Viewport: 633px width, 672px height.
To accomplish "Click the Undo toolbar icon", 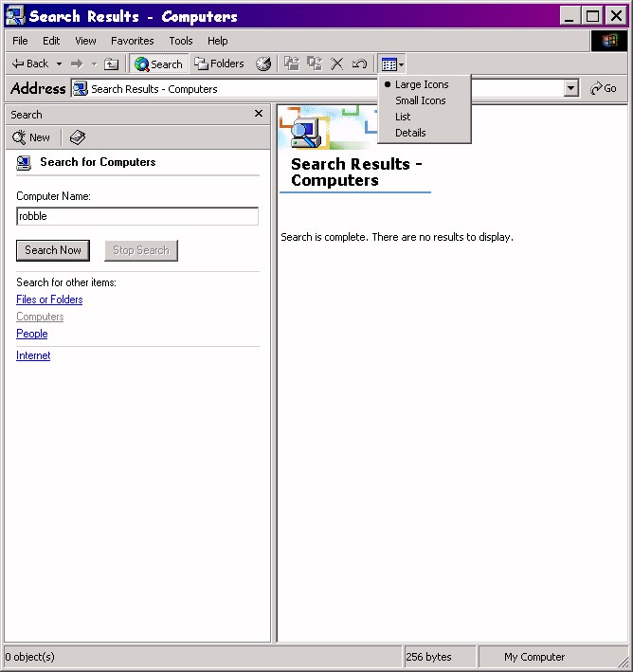I will click(359, 64).
